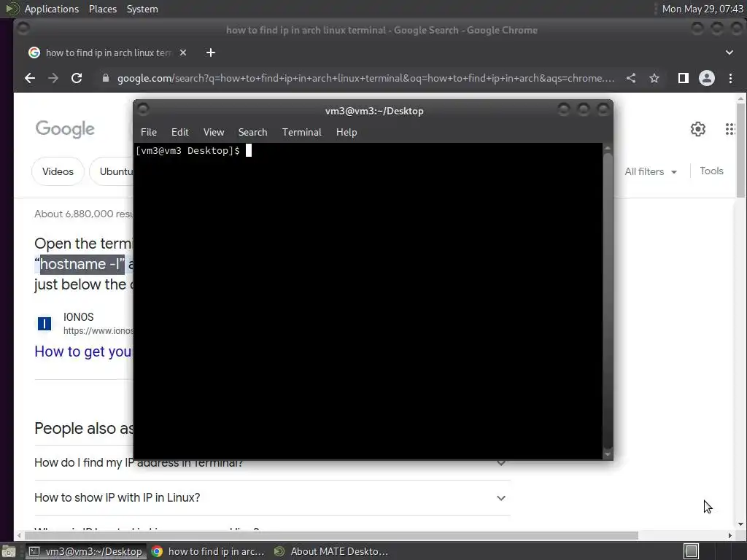Open Google search Tools
This screenshot has width=747, height=560.
click(711, 171)
